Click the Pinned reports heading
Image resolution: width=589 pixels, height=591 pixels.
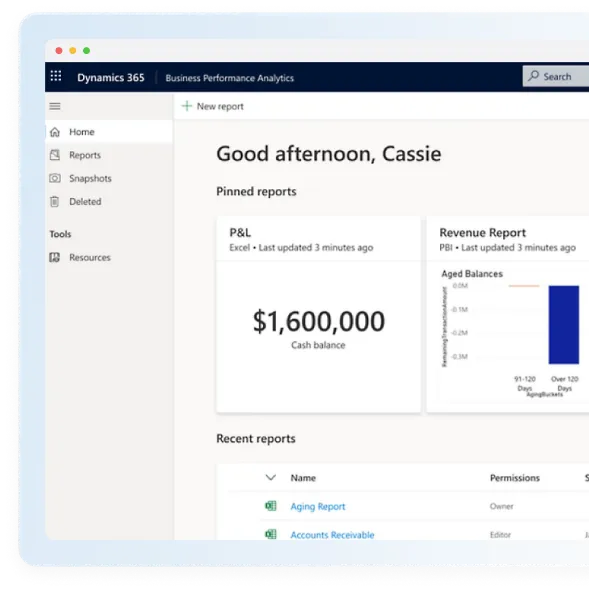(x=256, y=191)
